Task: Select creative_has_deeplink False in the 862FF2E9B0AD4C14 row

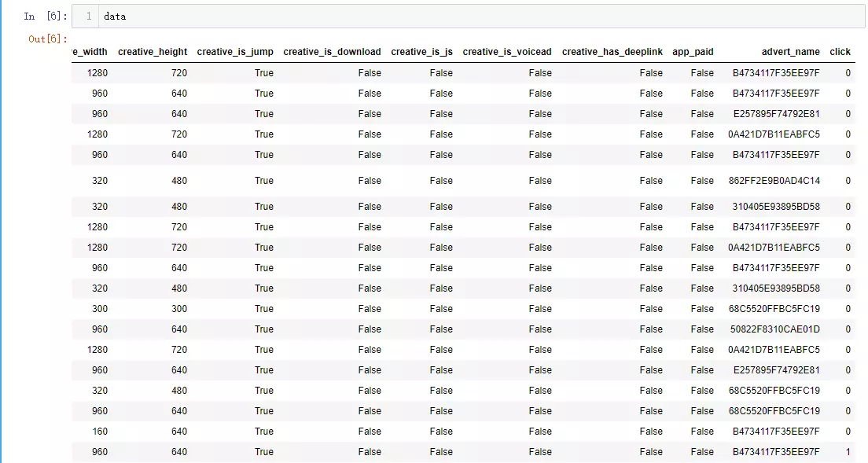Action: point(651,180)
